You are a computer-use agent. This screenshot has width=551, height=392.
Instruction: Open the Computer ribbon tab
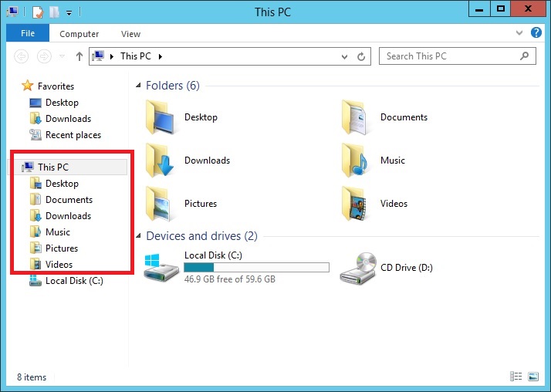click(79, 34)
